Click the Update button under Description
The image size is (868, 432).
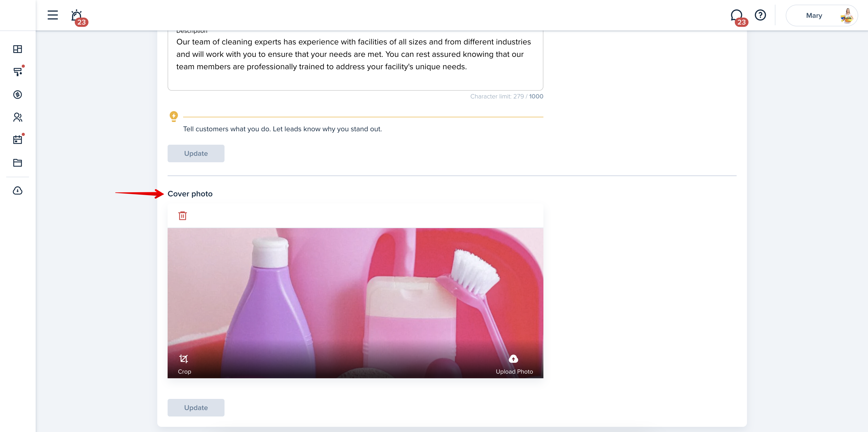coord(196,153)
